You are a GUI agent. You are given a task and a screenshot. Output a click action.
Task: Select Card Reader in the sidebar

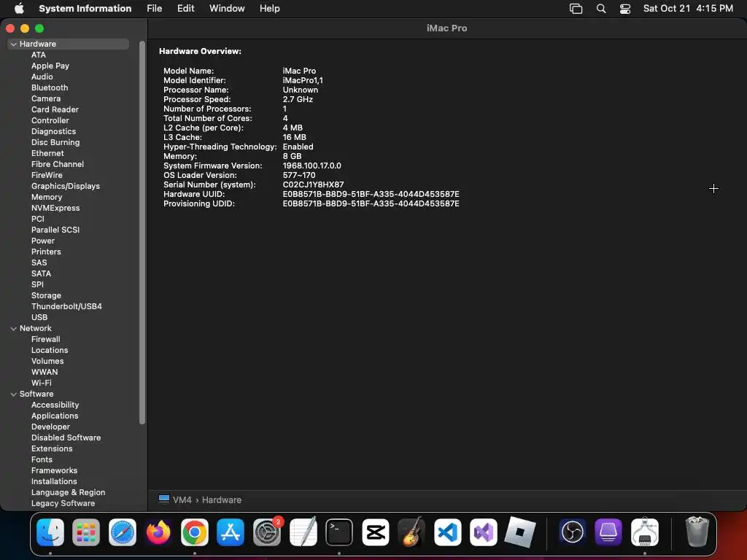tap(55, 109)
